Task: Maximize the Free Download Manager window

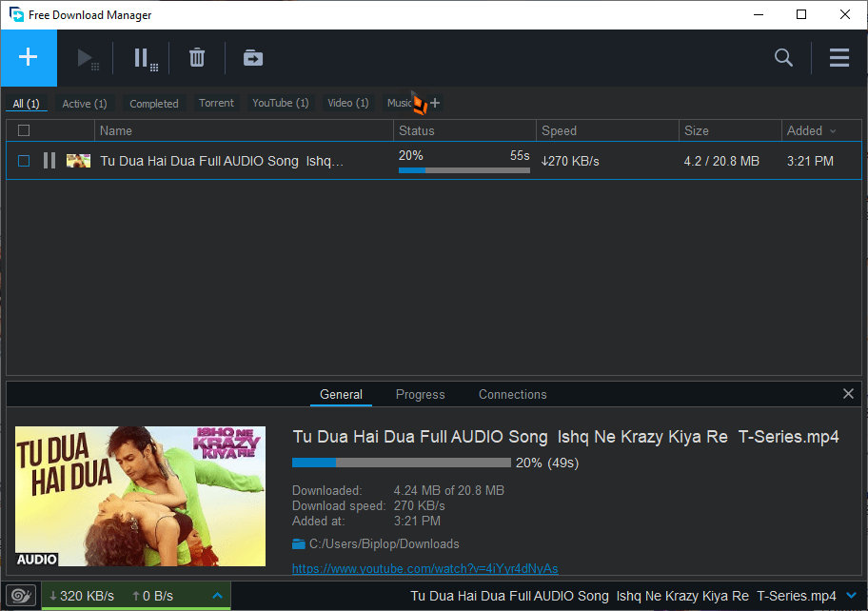Action: 801,14
